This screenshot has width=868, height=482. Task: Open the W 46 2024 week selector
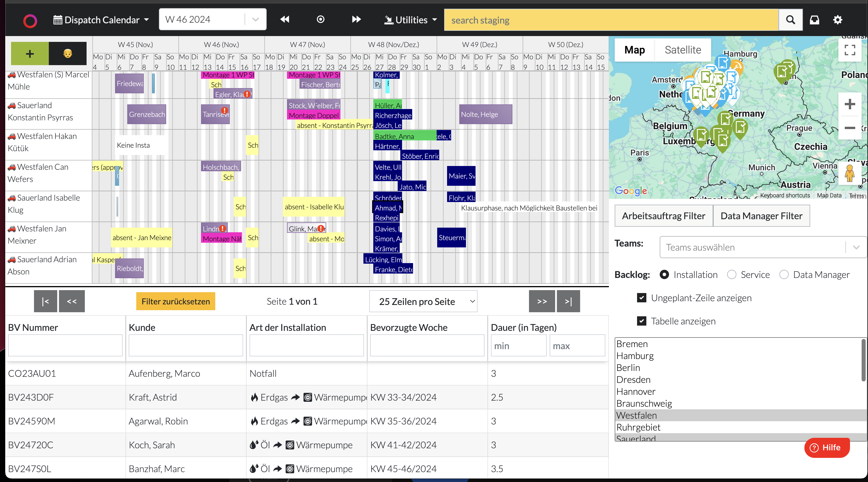pyautogui.click(x=213, y=19)
